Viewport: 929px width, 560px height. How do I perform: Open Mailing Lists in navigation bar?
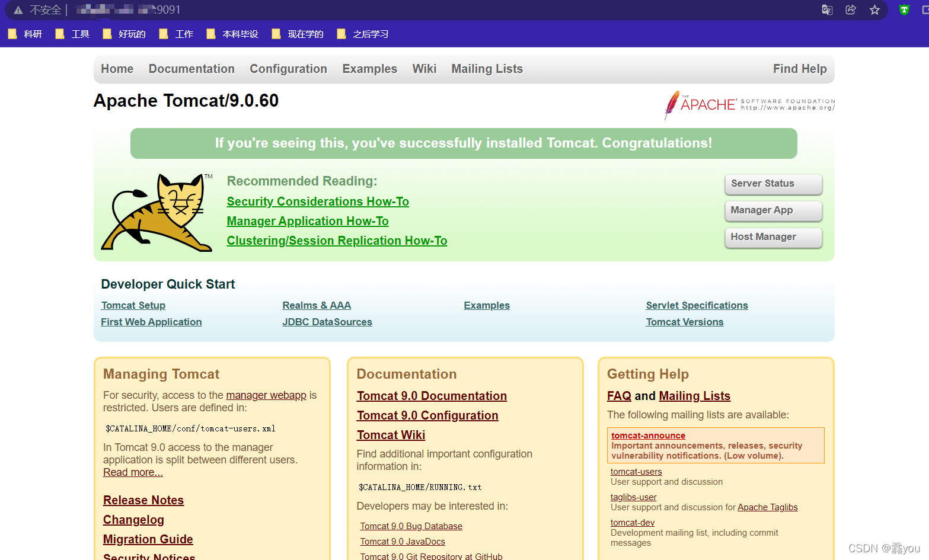click(x=487, y=69)
